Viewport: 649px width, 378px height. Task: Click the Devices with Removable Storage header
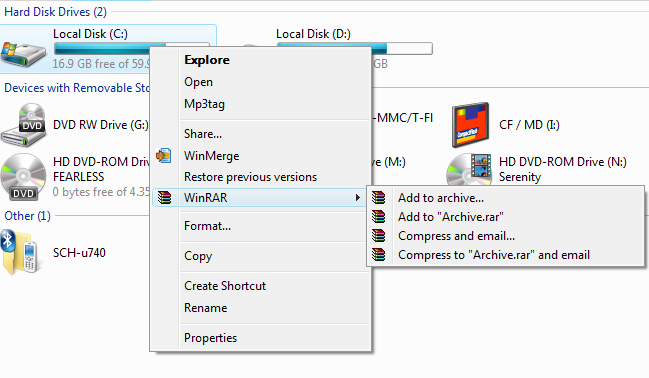(77, 88)
